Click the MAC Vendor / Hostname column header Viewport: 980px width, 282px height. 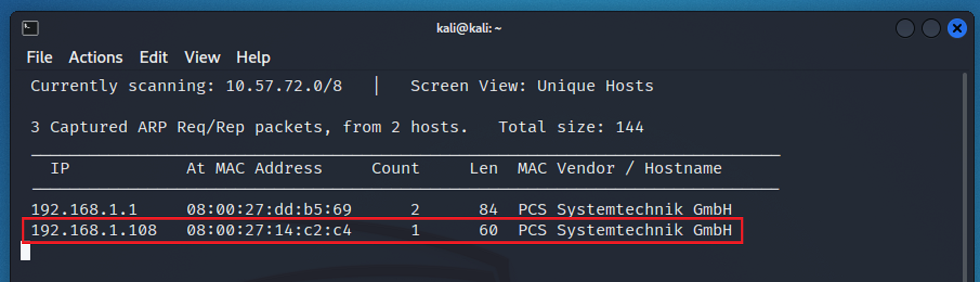[619, 169]
